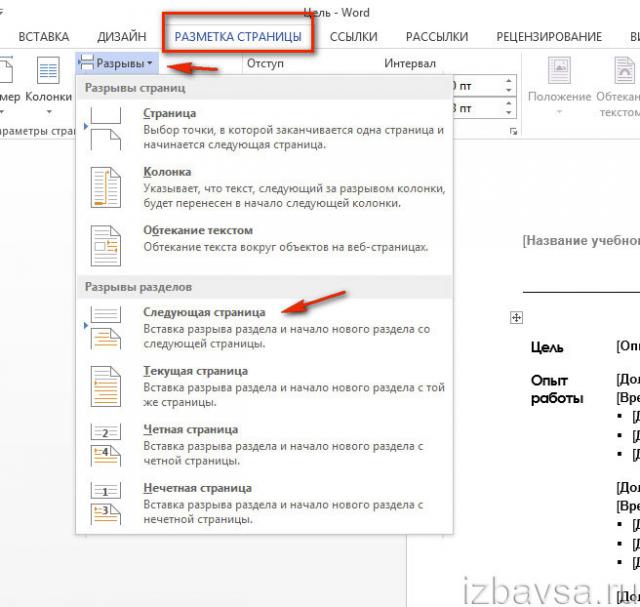
Task: Click the РАЗМЕТКА СТРАНИЦЫ tab
Action: pyautogui.click(x=237, y=37)
